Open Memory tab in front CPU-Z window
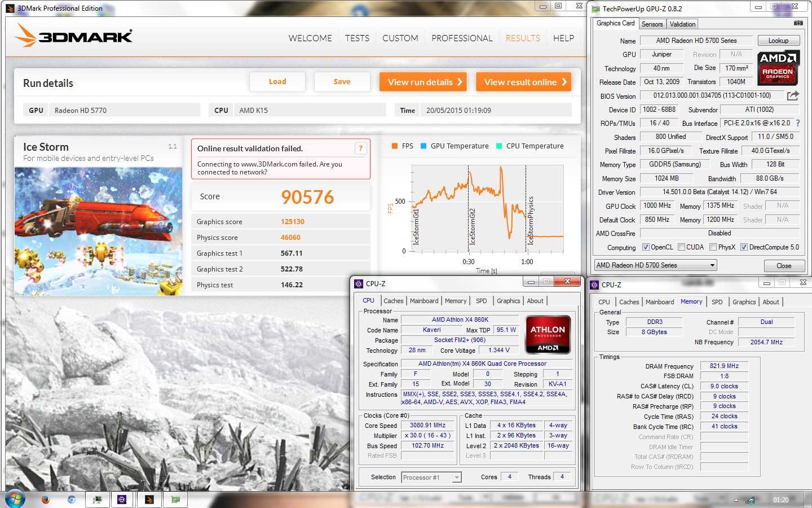 click(456, 301)
